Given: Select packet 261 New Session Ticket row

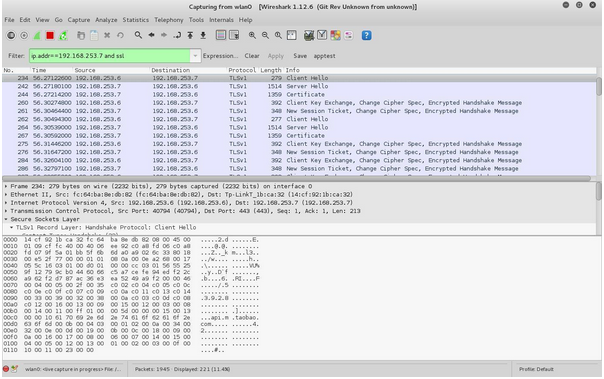Looking at the screenshot, I should click(x=299, y=111).
